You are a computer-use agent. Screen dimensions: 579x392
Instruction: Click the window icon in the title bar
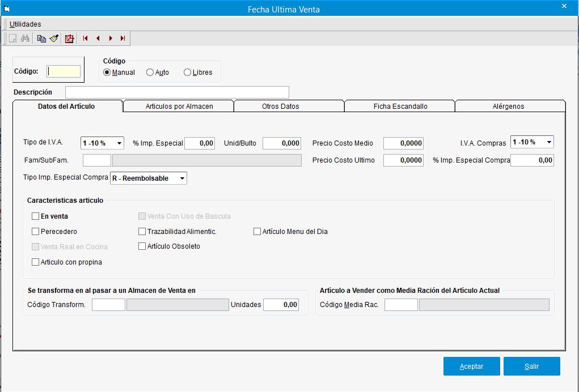coord(6,9)
